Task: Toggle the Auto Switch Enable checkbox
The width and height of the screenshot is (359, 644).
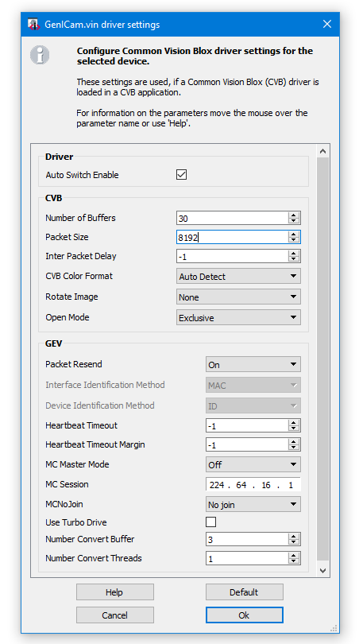Action: 181,175
